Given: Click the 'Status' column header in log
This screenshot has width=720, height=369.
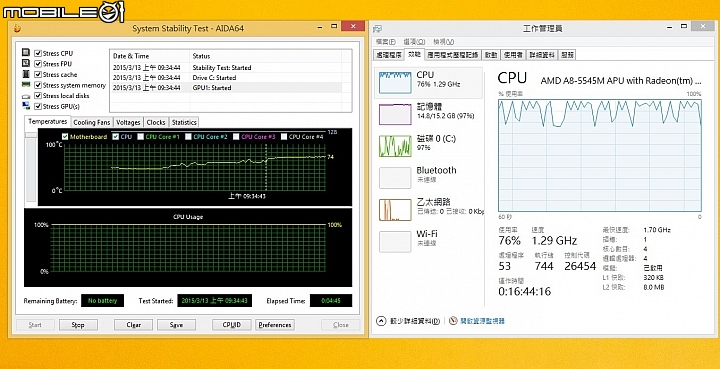Looking at the screenshot, I should coord(266,56).
